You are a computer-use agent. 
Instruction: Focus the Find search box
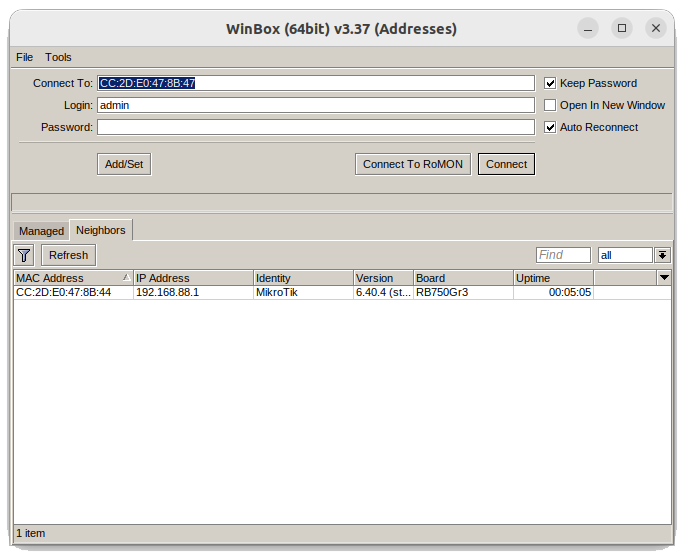click(x=563, y=255)
